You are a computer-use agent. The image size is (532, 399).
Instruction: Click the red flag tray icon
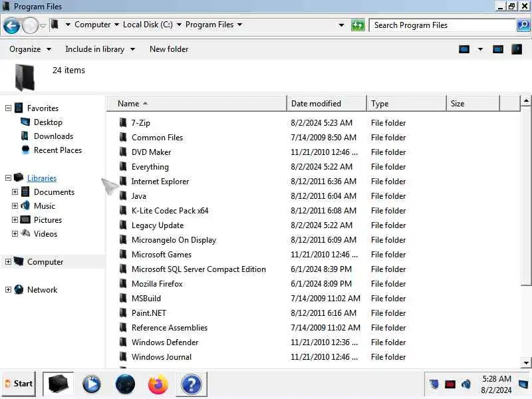[450, 384]
